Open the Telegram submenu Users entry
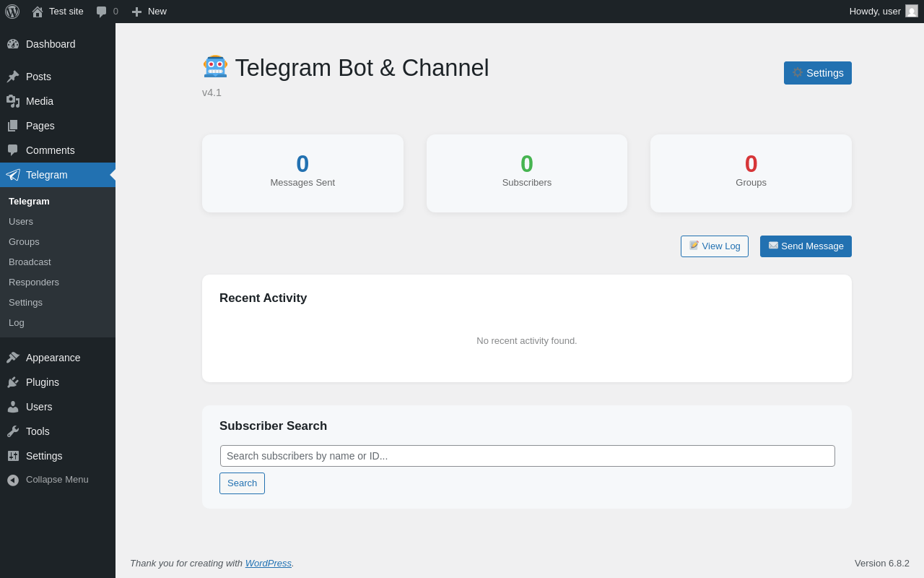The width and height of the screenshot is (924, 578). pyautogui.click(x=21, y=222)
